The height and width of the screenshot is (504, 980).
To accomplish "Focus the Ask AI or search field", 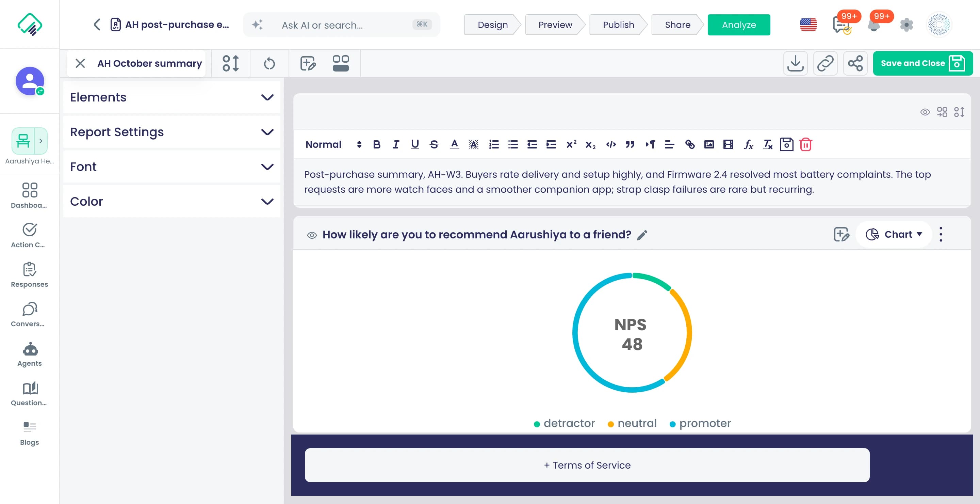I will pos(341,25).
